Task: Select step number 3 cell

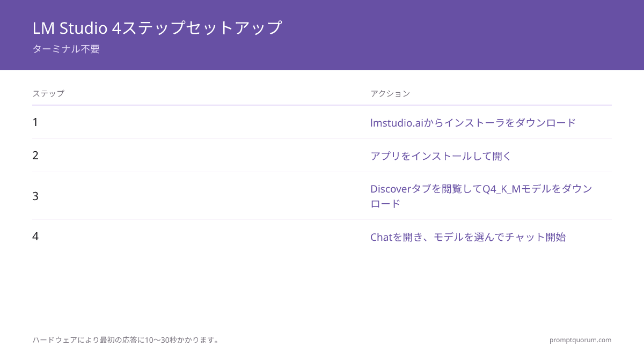Action: (35, 196)
